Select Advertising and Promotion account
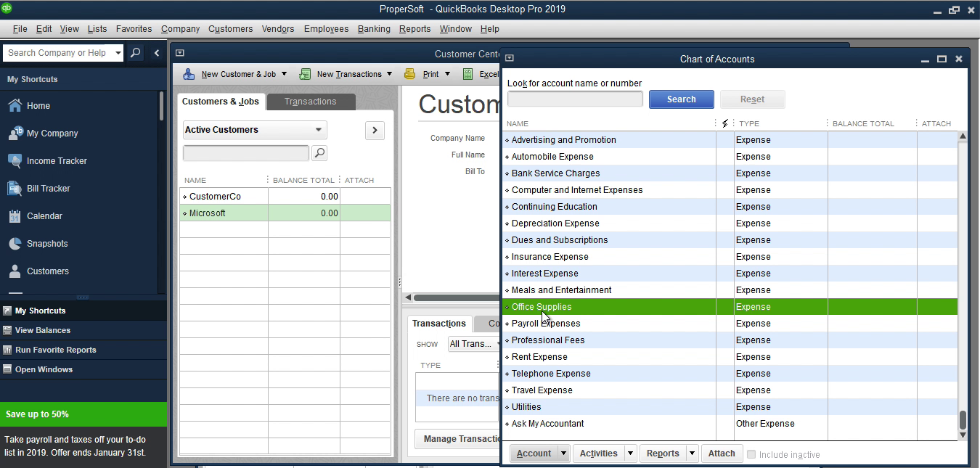Viewport: 980px width, 468px height. (x=730, y=140)
